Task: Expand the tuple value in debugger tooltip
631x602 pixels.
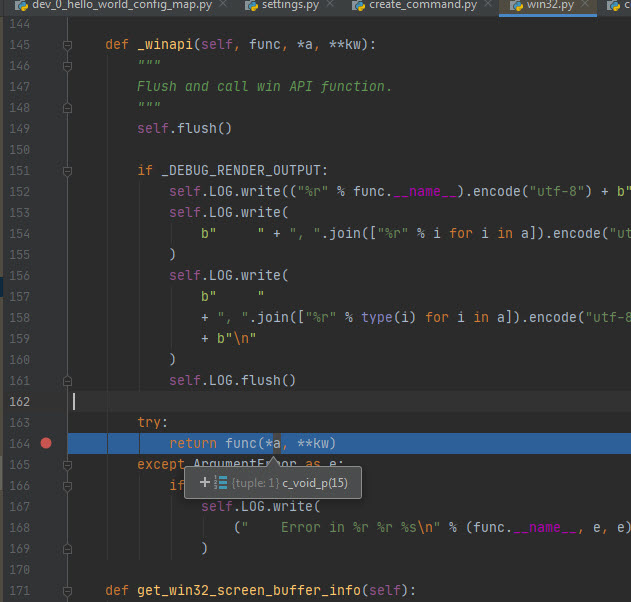Action: point(205,482)
